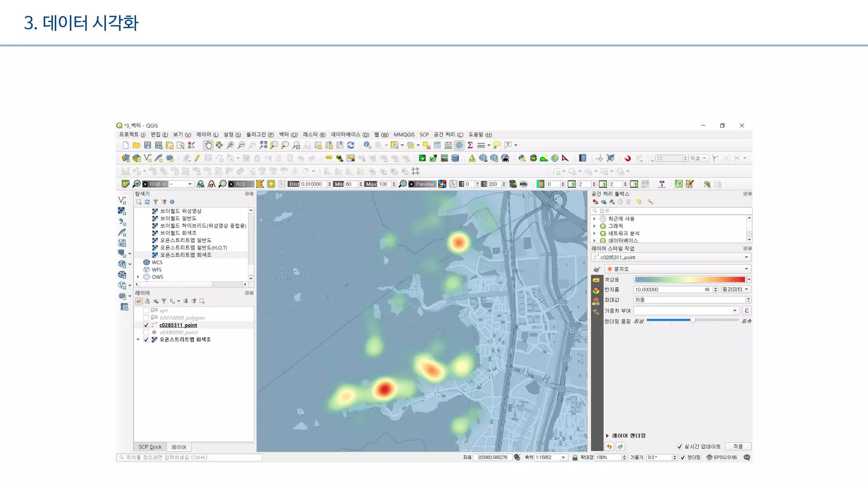Screen dimensions: 868x488
Task: Click the Zoom In magnifier tool
Action: click(x=230, y=145)
